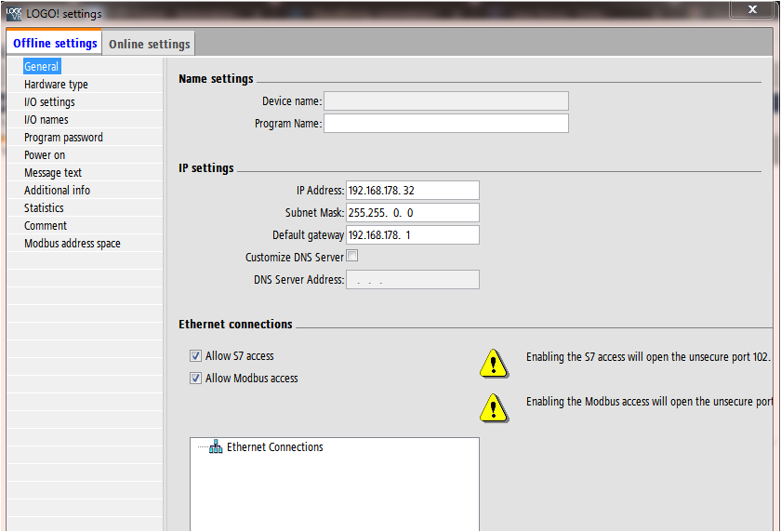Click the Modbus access warning icon
Image resolution: width=781 pixels, height=532 pixels.
click(494, 408)
